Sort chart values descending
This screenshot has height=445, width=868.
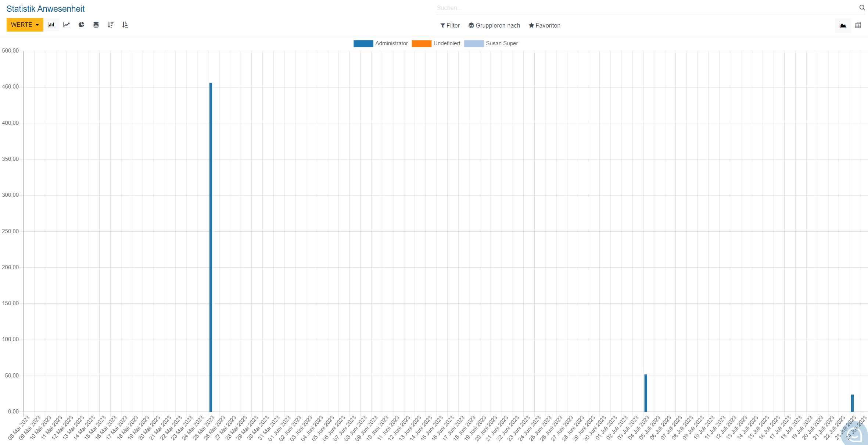coord(111,25)
